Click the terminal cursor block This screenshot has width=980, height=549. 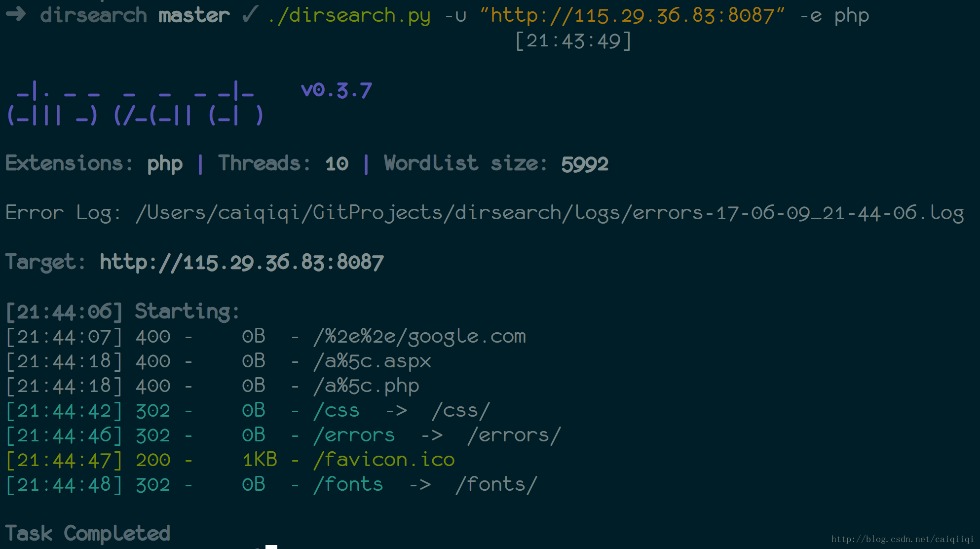[271, 547]
